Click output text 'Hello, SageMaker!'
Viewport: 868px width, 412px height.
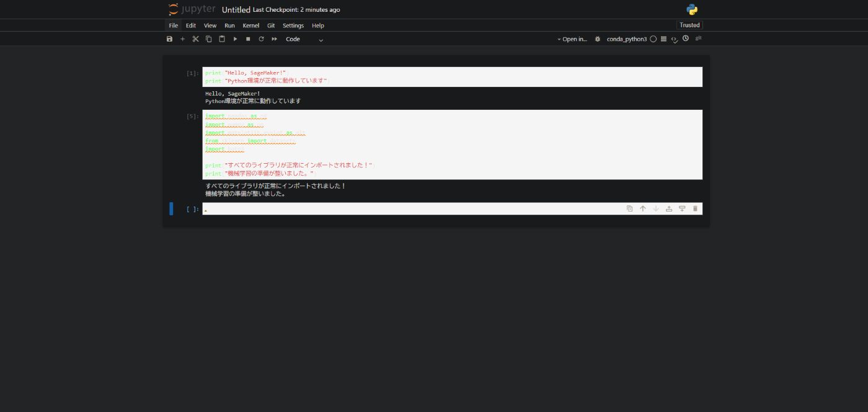coord(233,94)
